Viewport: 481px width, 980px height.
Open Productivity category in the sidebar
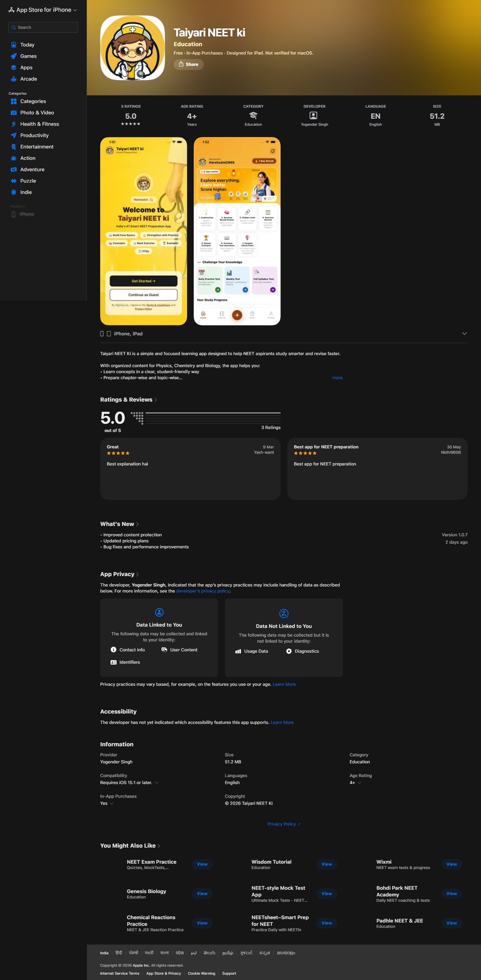coord(35,135)
